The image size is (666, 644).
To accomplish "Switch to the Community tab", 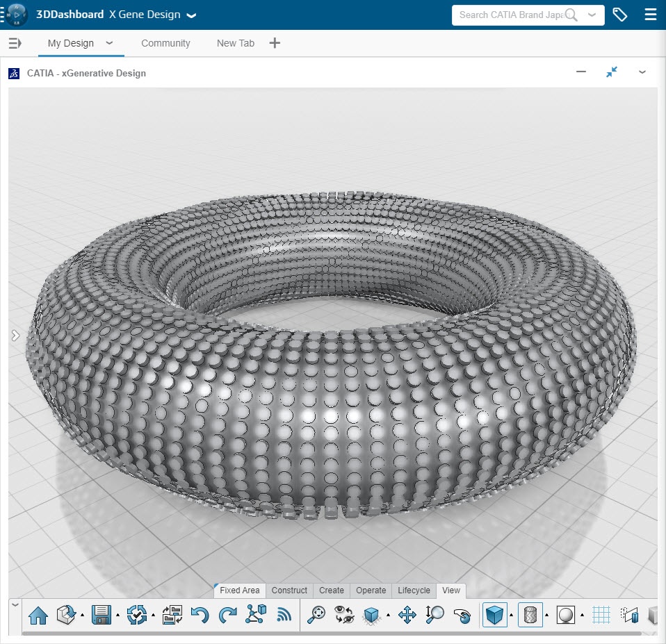I will coord(165,43).
